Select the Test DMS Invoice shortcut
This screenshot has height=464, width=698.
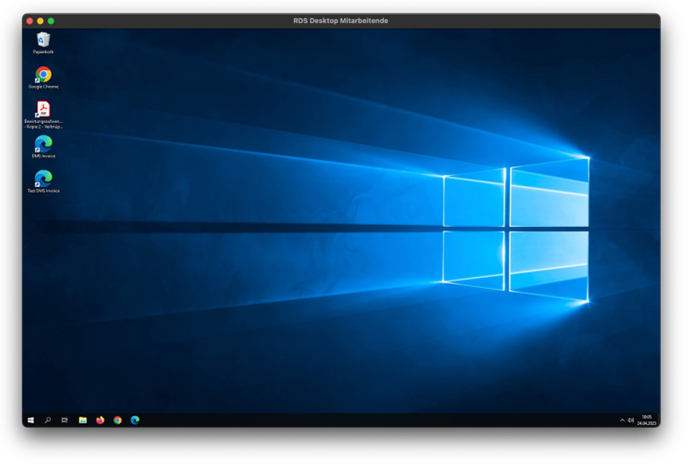(x=43, y=179)
